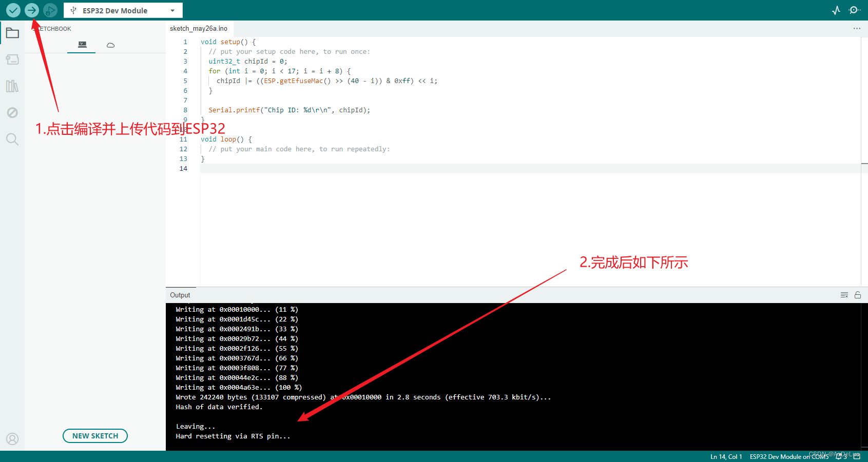Switch to local sketchbook computer tab
Screen dimensions: 868x462
82,45
